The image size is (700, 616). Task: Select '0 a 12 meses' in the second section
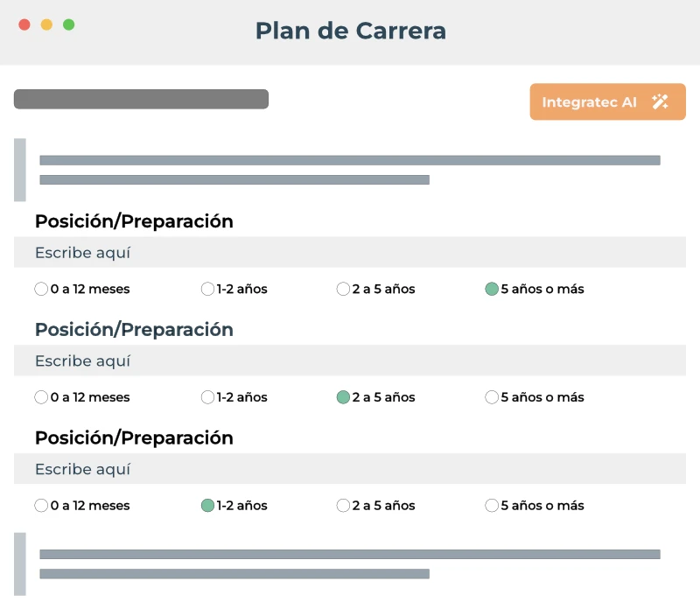pos(41,397)
